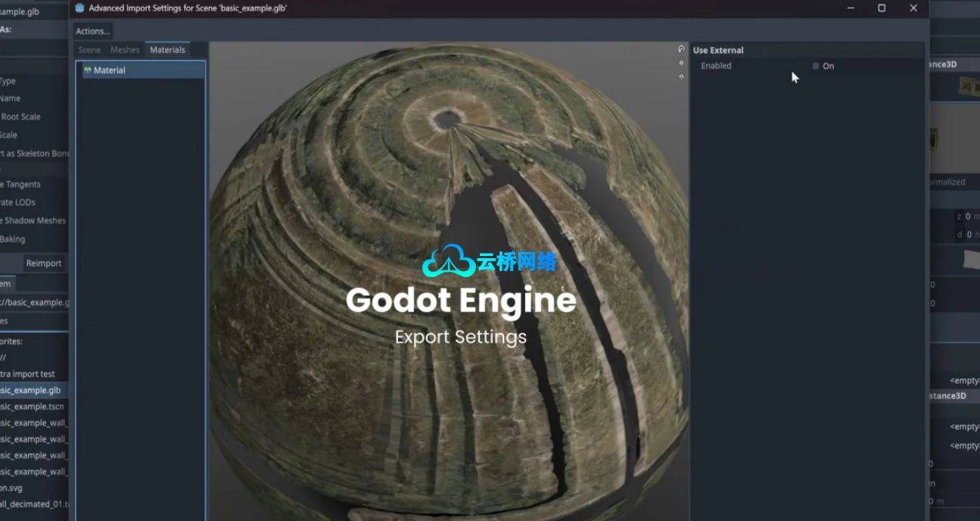The image size is (980, 521).
Task: Toggle the first preview light icon
Action: click(x=681, y=63)
